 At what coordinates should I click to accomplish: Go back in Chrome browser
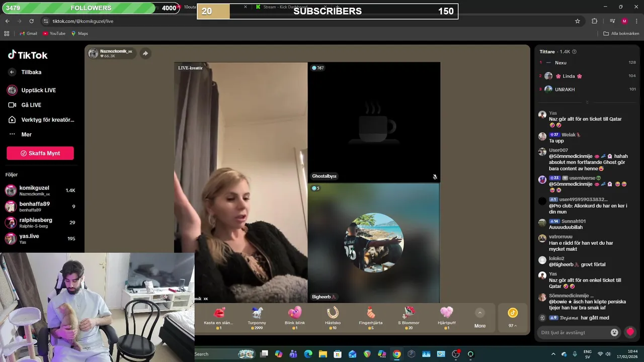[x=7, y=21]
